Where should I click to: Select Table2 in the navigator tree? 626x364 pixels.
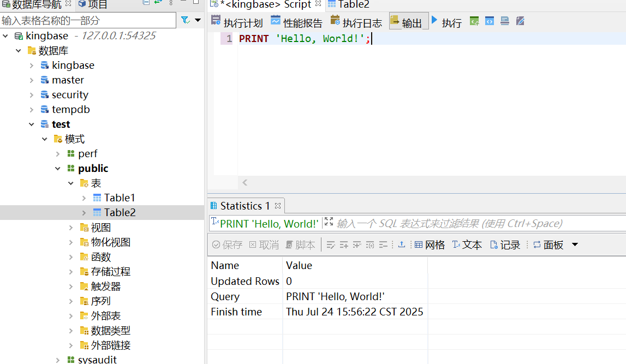point(120,213)
